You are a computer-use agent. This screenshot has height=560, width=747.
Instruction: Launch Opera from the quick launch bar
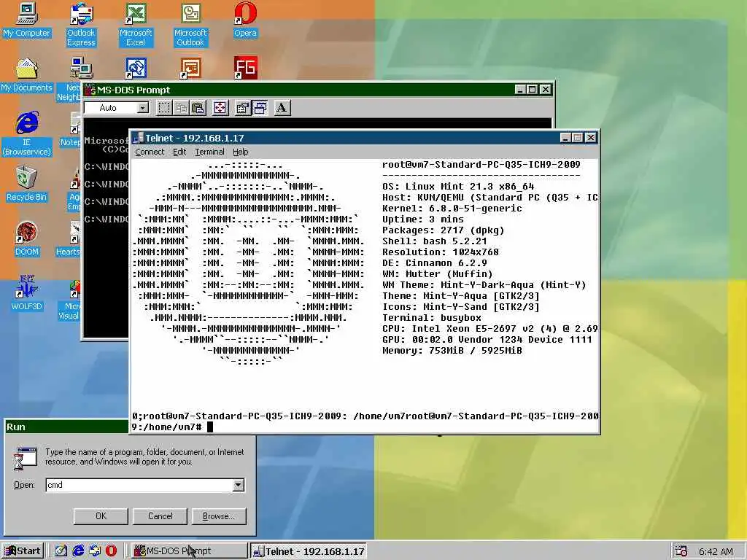(x=112, y=551)
